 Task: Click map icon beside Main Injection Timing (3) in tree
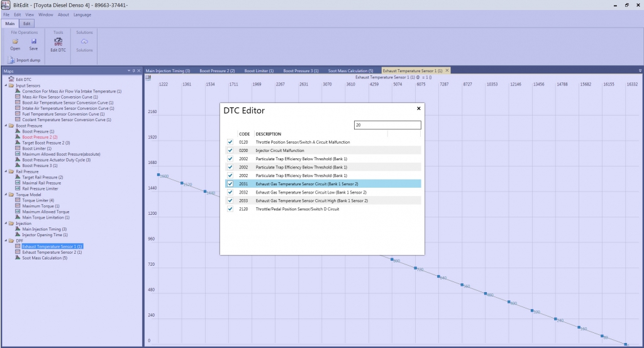click(x=18, y=229)
